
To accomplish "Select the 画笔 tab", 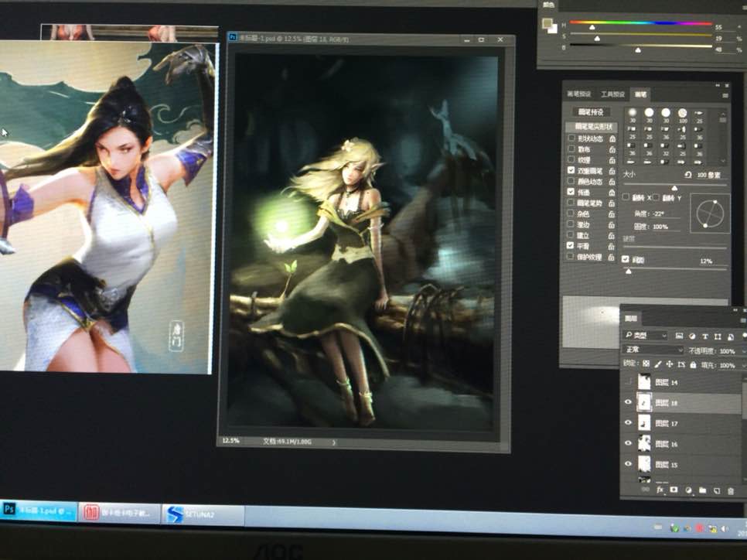I will (x=640, y=94).
